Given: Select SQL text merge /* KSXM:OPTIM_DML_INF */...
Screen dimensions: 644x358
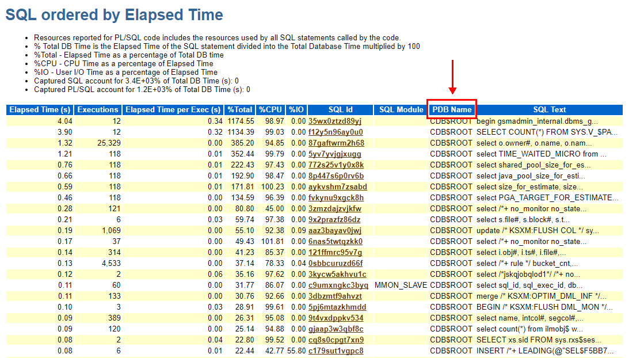Looking at the screenshot, I should coord(542,296).
